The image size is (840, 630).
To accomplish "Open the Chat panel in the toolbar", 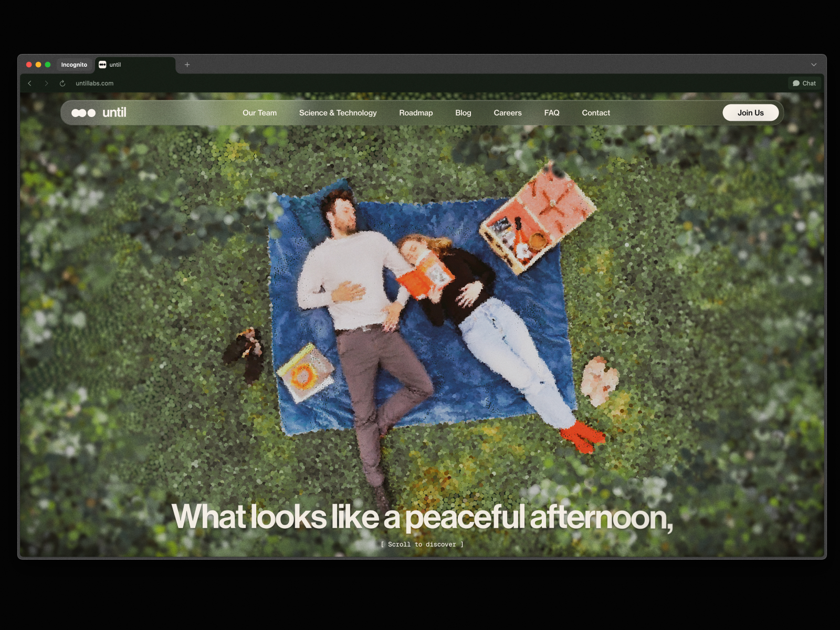I will (804, 83).
